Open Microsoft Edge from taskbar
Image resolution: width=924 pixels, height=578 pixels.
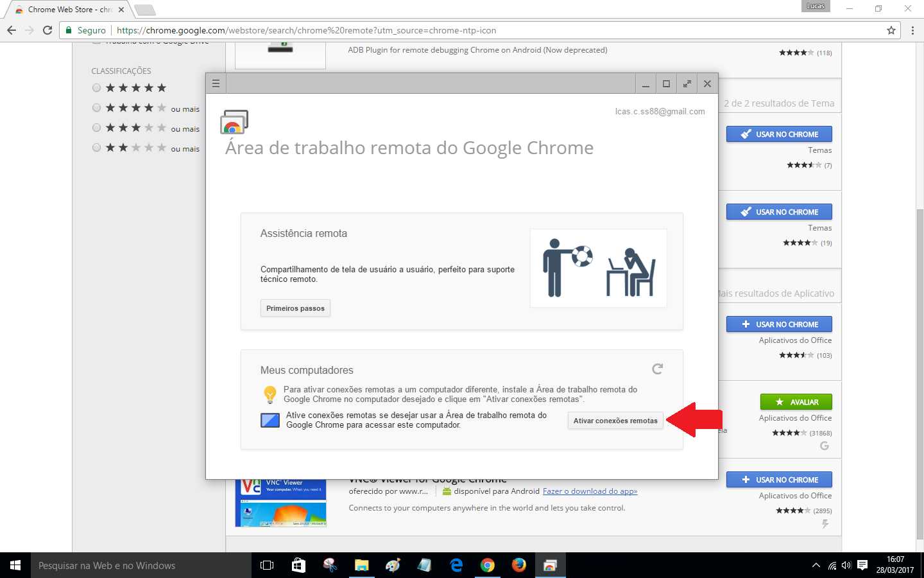(x=456, y=565)
